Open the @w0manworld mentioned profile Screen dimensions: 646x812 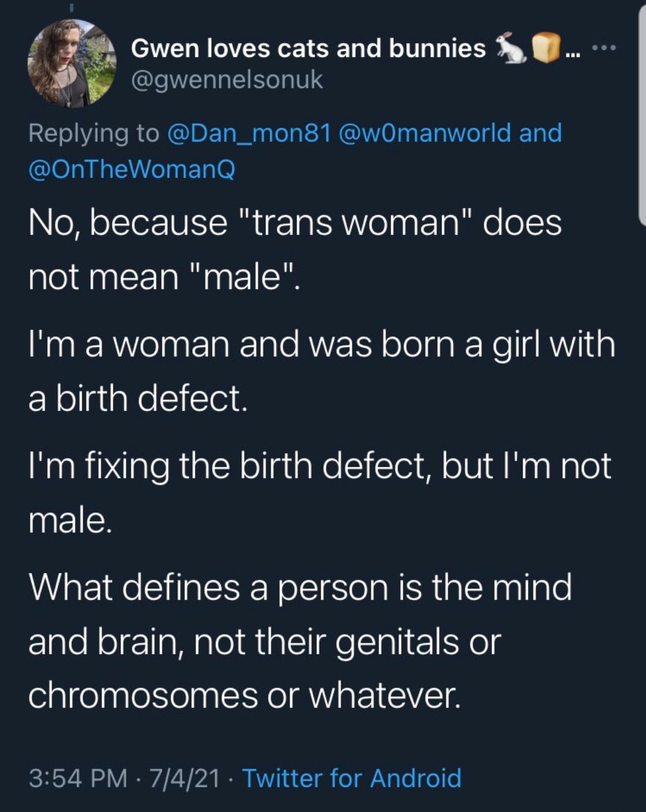tap(425, 133)
